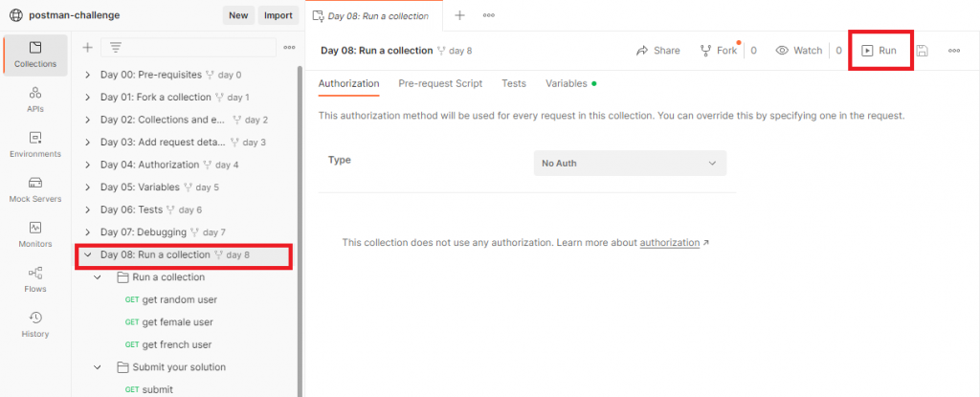Click the Share button

click(x=657, y=51)
